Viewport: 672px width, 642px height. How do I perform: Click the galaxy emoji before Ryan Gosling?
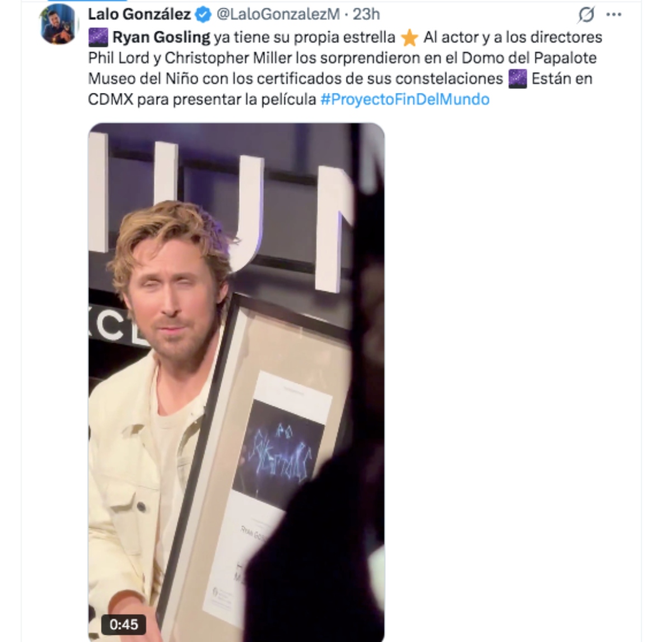click(x=99, y=38)
